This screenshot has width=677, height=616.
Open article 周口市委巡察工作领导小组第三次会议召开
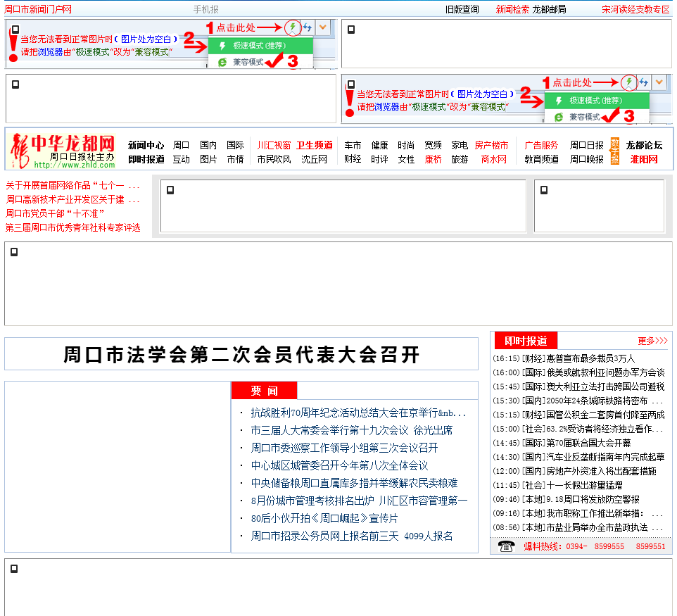click(344, 448)
